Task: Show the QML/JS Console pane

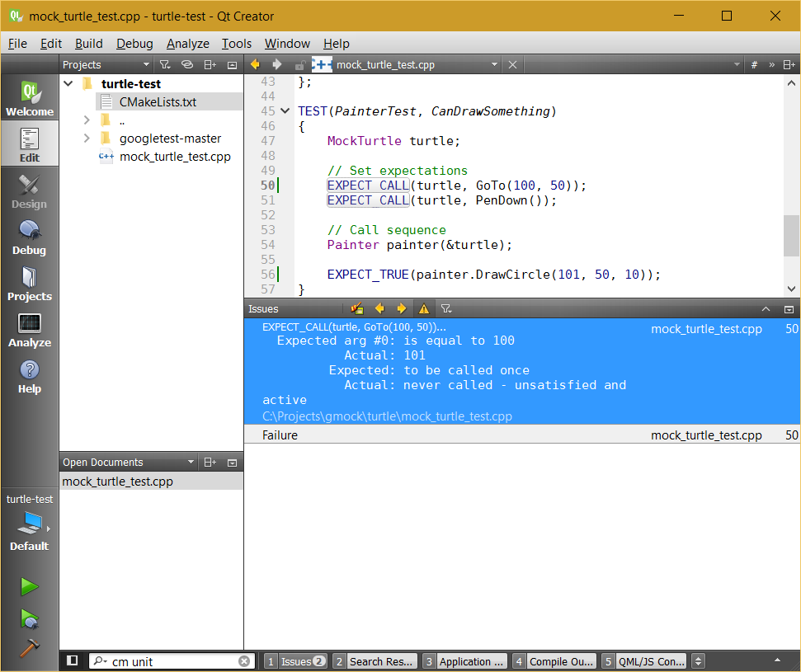Action: click(644, 661)
